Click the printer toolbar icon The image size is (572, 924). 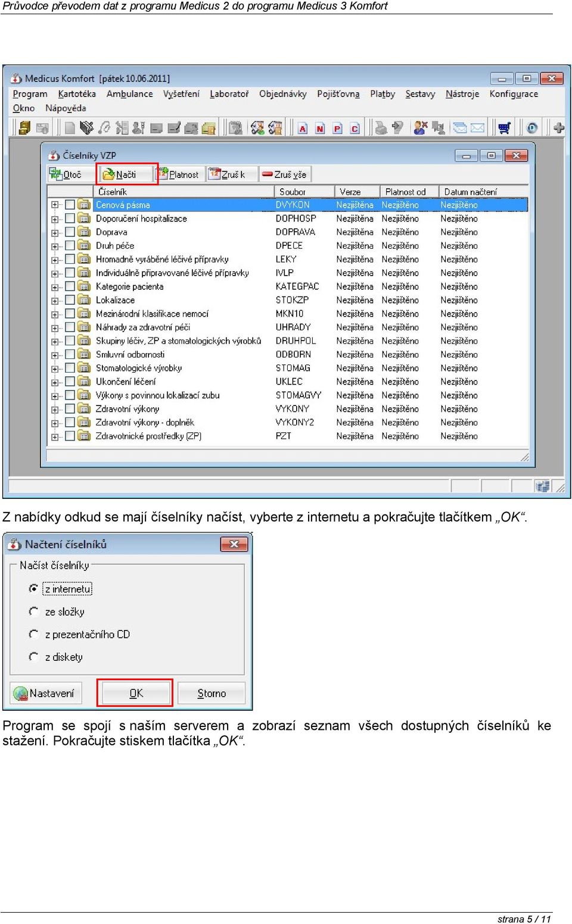pyautogui.click(x=380, y=128)
